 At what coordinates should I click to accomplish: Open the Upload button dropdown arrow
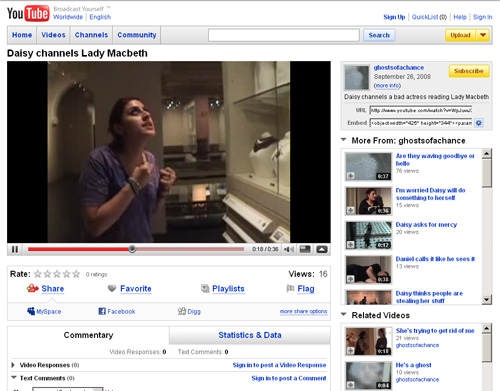483,35
